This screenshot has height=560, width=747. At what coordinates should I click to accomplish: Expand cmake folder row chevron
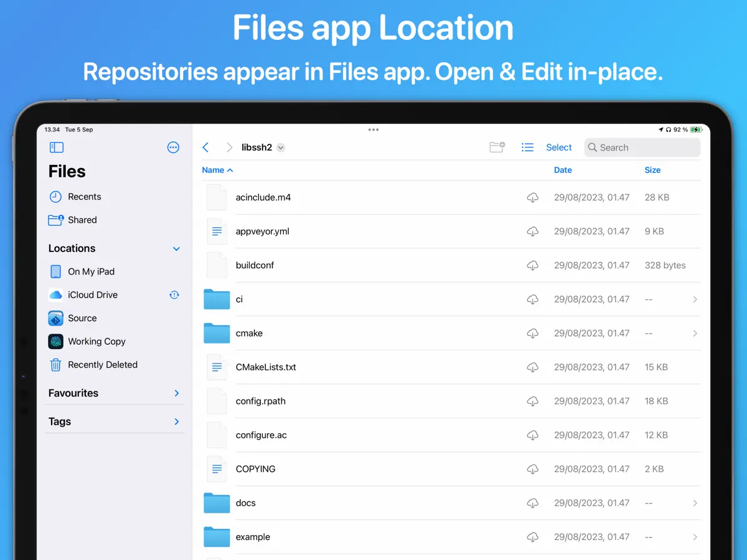pyautogui.click(x=695, y=334)
